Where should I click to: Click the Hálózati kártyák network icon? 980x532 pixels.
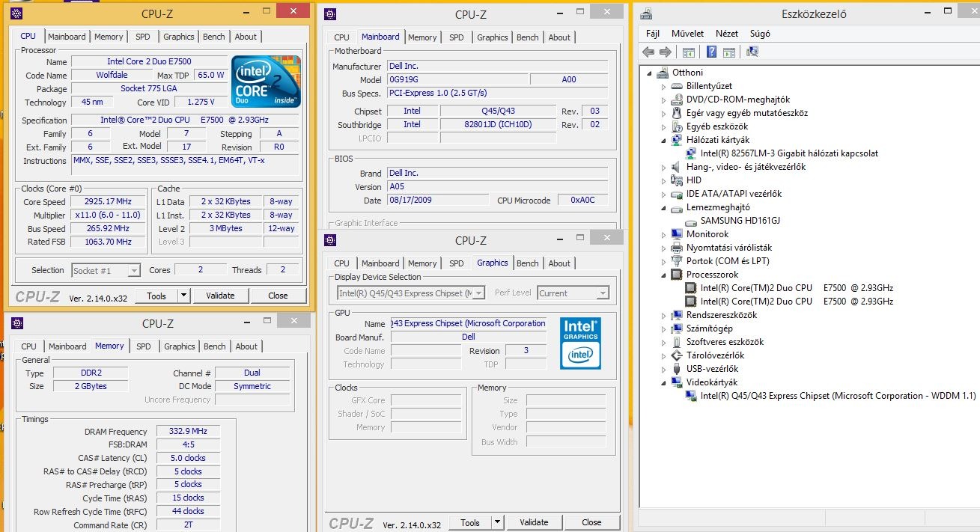click(x=677, y=140)
